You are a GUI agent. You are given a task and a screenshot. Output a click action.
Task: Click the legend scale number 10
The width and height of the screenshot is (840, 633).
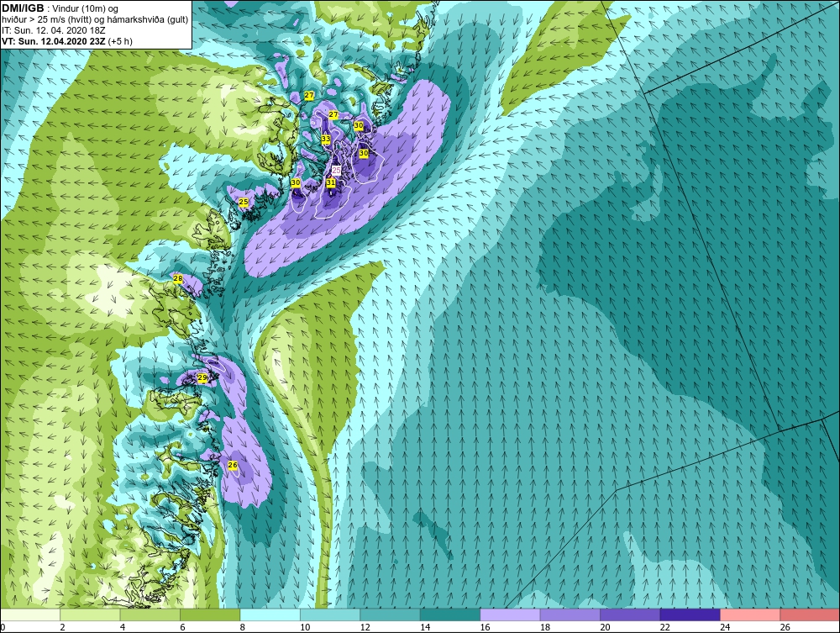(305, 627)
